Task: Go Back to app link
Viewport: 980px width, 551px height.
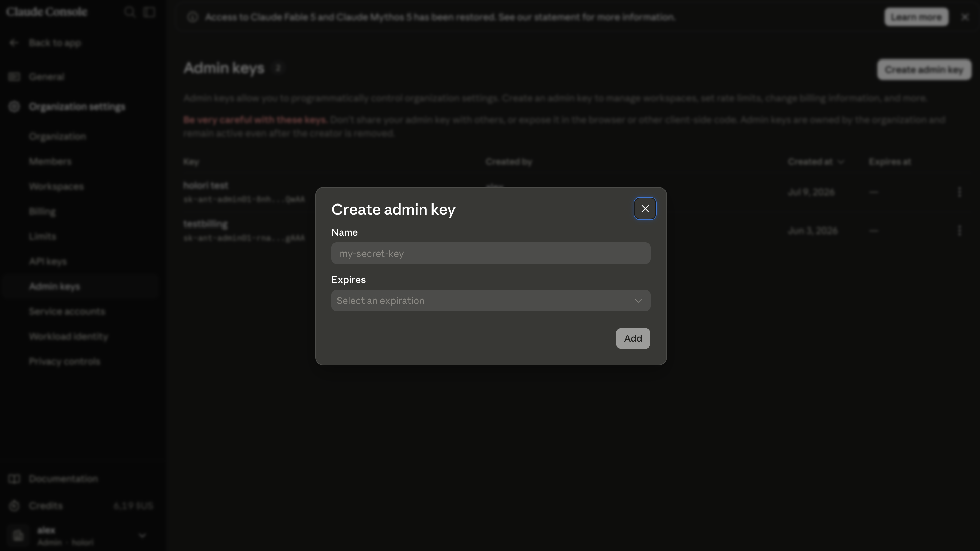Action: tap(55, 43)
